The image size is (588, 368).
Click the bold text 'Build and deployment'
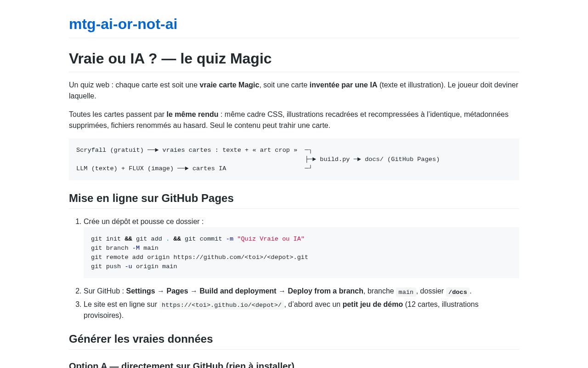(238, 291)
